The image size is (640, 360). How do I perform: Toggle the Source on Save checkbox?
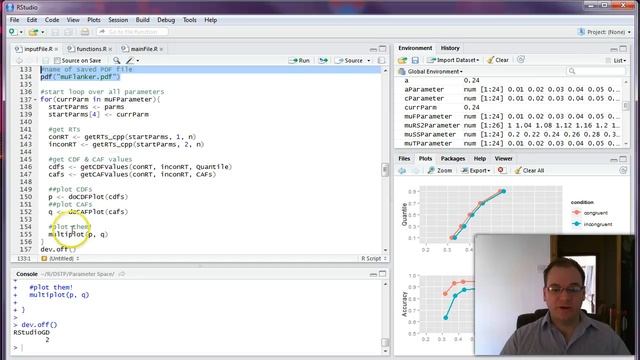point(57,60)
